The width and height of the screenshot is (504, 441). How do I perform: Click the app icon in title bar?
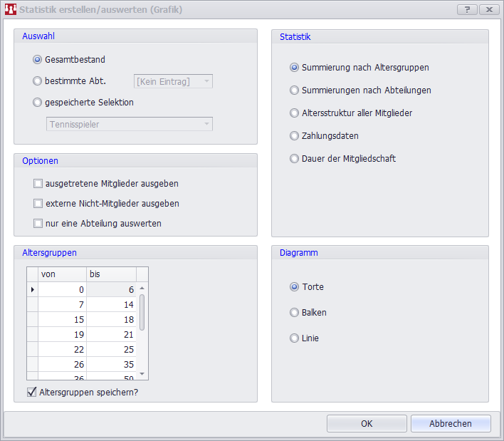(10, 10)
